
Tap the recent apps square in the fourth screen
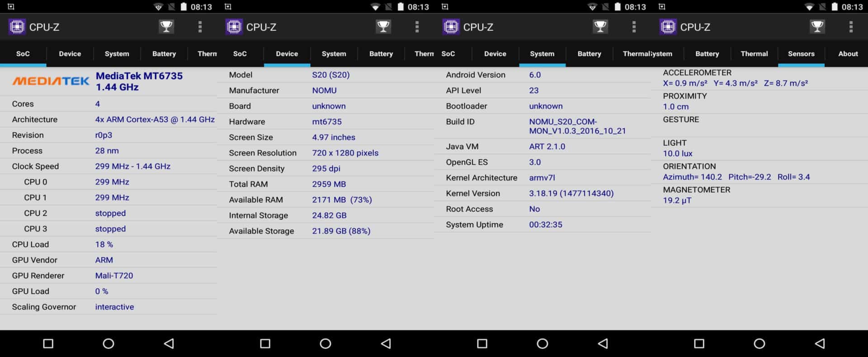point(699,343)
